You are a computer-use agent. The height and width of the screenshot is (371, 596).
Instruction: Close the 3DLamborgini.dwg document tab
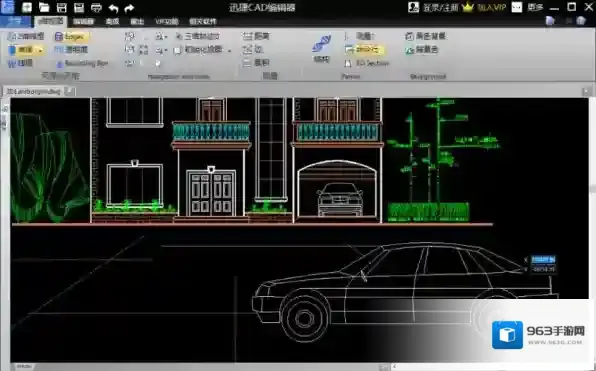pyautogui.click(x=69, y=91)
